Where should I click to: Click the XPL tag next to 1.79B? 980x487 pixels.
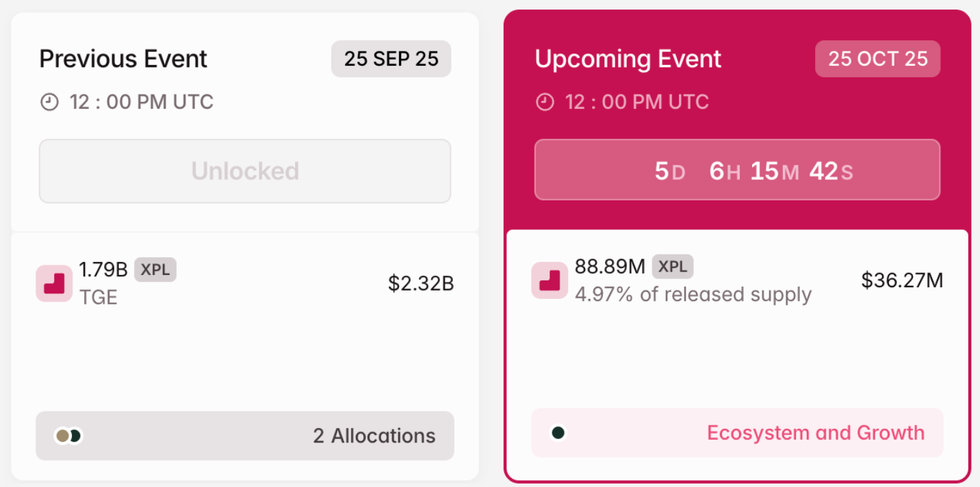[155, 269]
